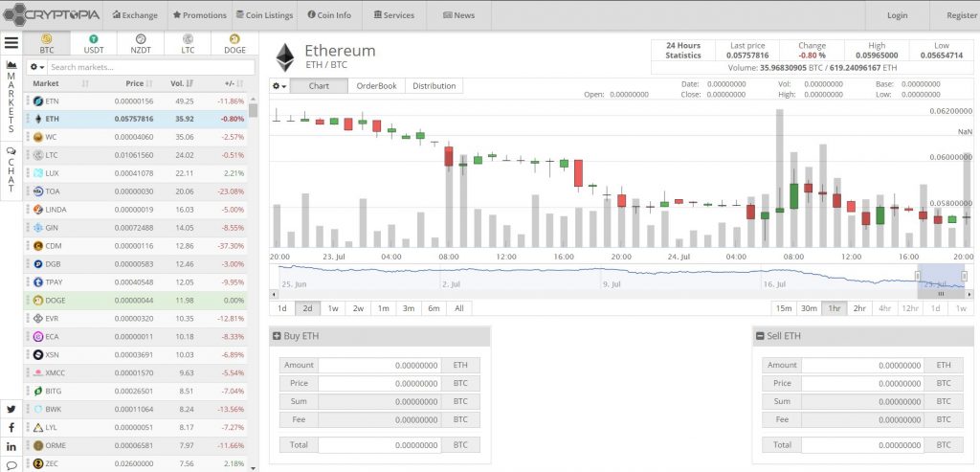Collapse the Buy ETH panel
The width and height of the screenshot is (980, 472).
pyautogui.click(x=277, y=336)
